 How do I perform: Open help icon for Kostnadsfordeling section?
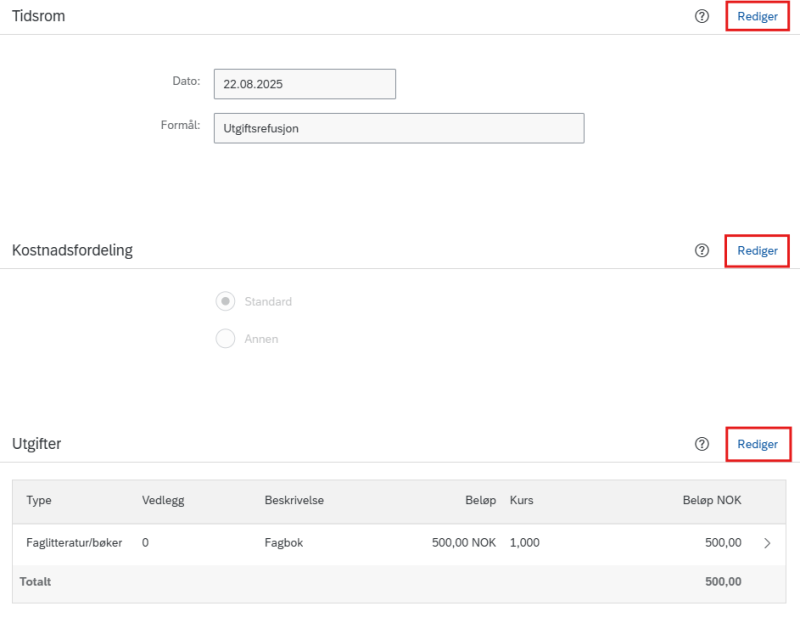click(x=702, y=251)
